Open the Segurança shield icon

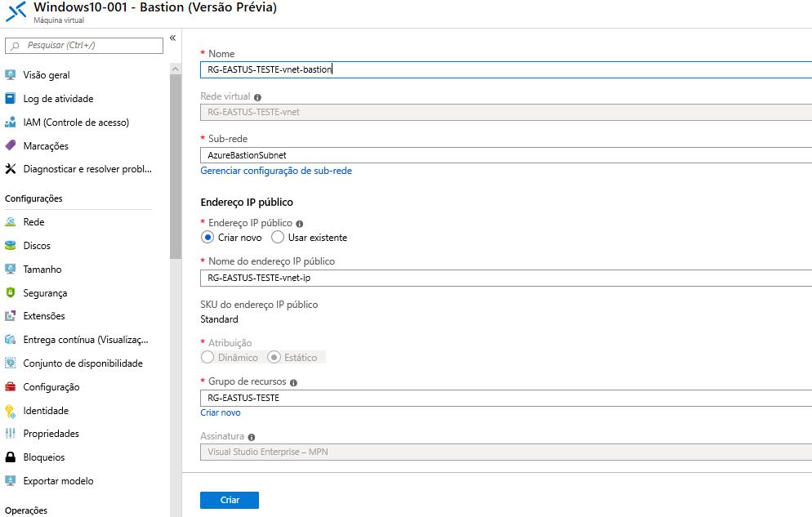[x=11, y=293]
